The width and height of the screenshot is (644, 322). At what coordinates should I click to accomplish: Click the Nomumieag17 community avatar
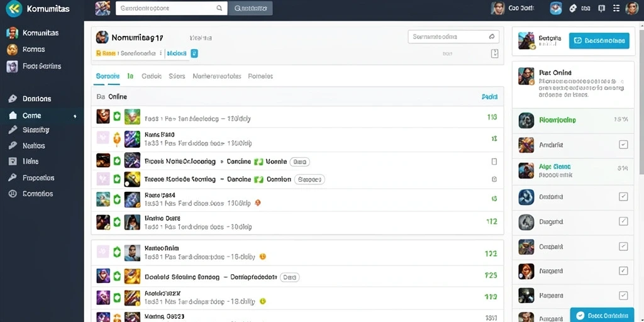coord(102,37)
